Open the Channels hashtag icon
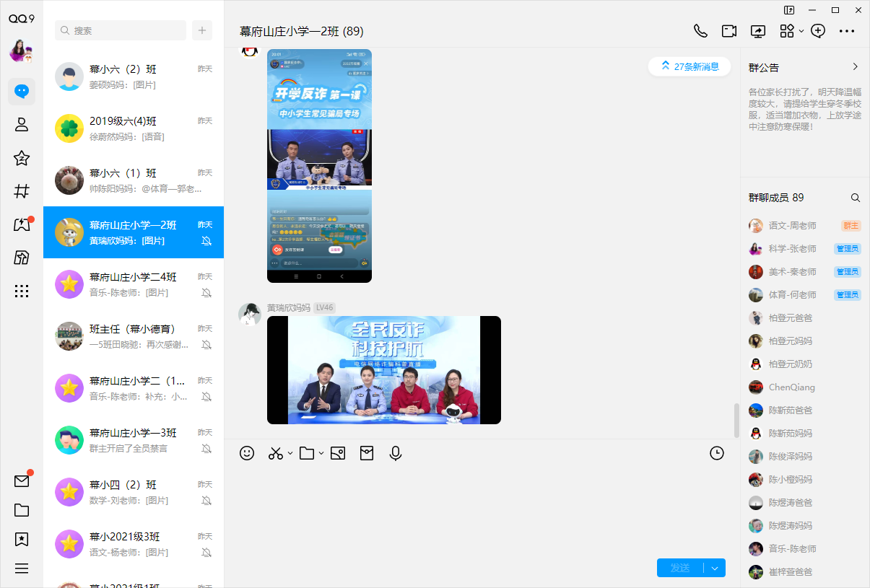 tap(22, 191)
